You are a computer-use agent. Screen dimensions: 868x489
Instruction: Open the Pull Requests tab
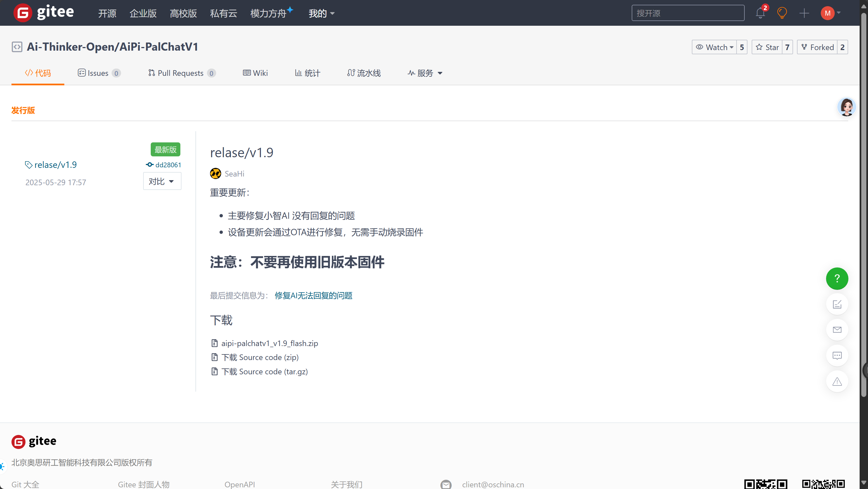[182, 73]
